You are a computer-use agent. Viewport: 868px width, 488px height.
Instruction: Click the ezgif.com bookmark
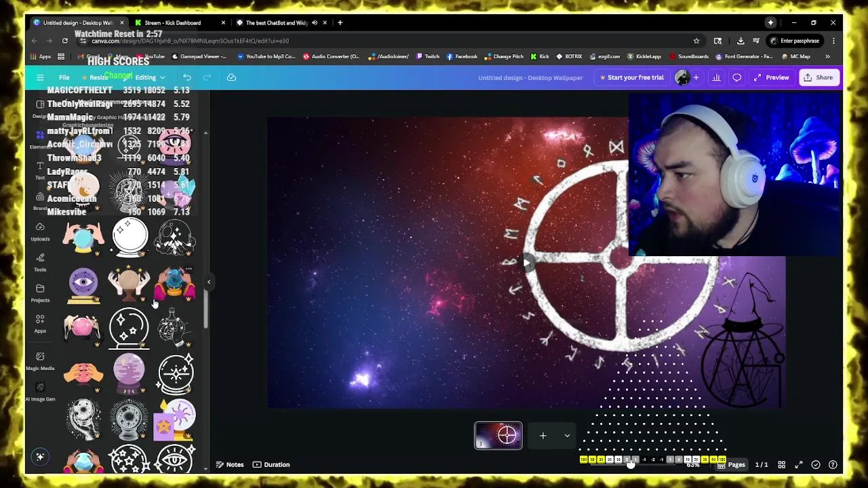click(x=605, y=56)
